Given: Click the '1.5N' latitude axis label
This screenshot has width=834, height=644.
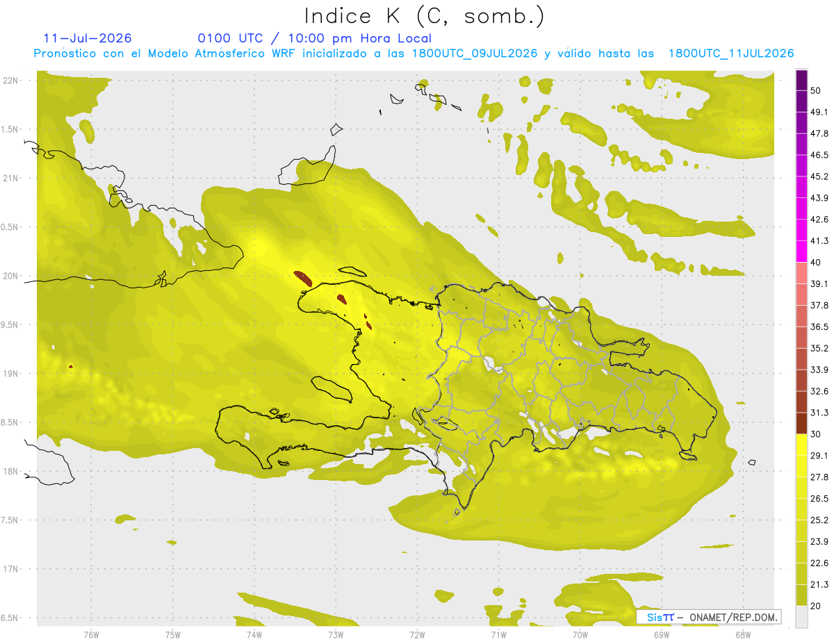Looking at the screenshot, I should coord(11,130).
